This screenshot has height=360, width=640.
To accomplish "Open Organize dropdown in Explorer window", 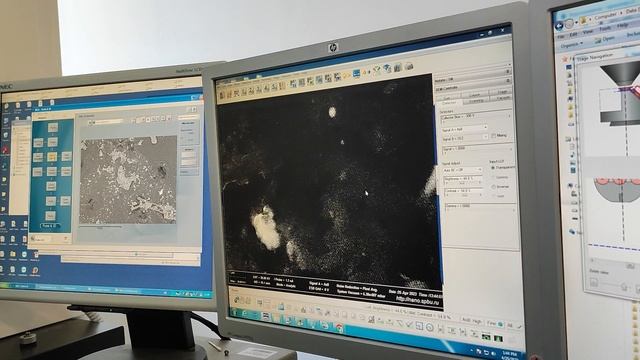I will [x=571, y=45].
